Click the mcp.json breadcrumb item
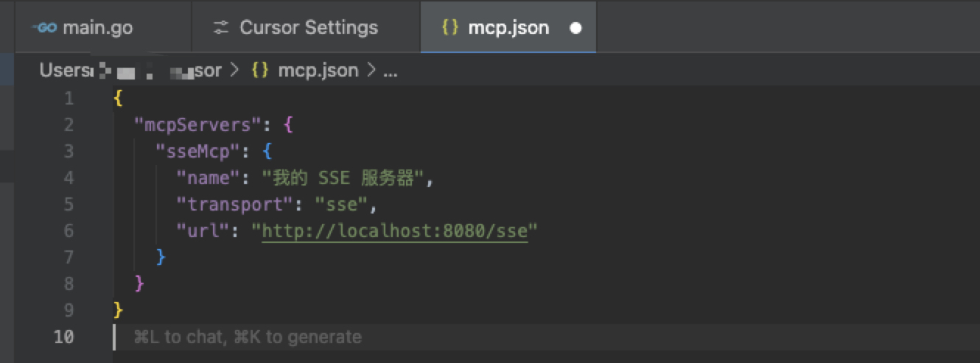Image resolution: width=980 pixels, height=363 pixels. coord(318,71)
